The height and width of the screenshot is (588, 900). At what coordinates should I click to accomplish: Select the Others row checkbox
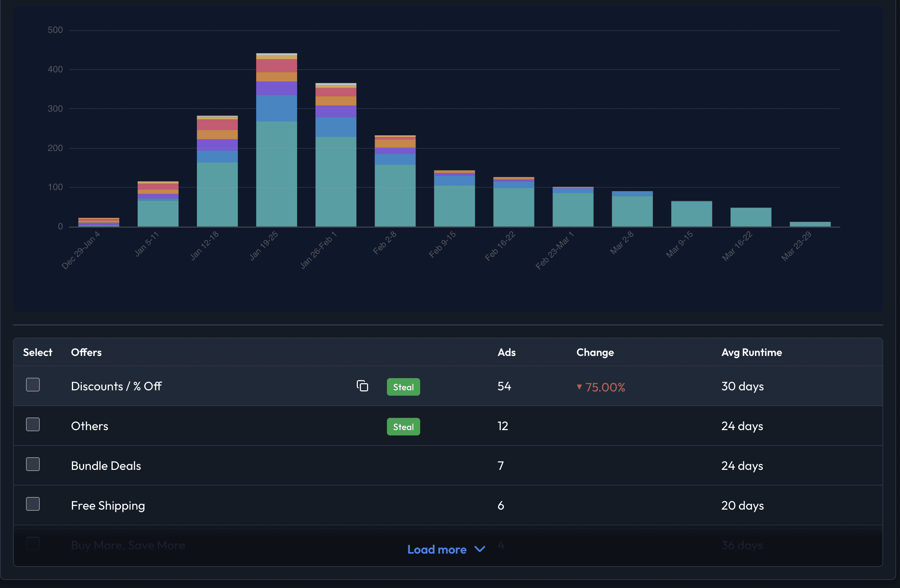pyautogui.click(x=33, y=424)
